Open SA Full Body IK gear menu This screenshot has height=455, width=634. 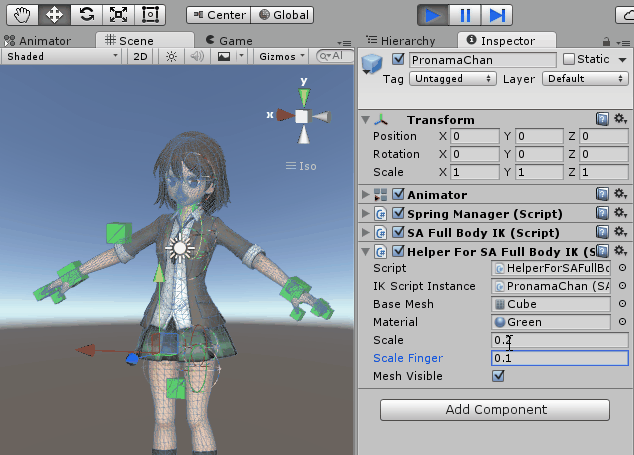620,232
